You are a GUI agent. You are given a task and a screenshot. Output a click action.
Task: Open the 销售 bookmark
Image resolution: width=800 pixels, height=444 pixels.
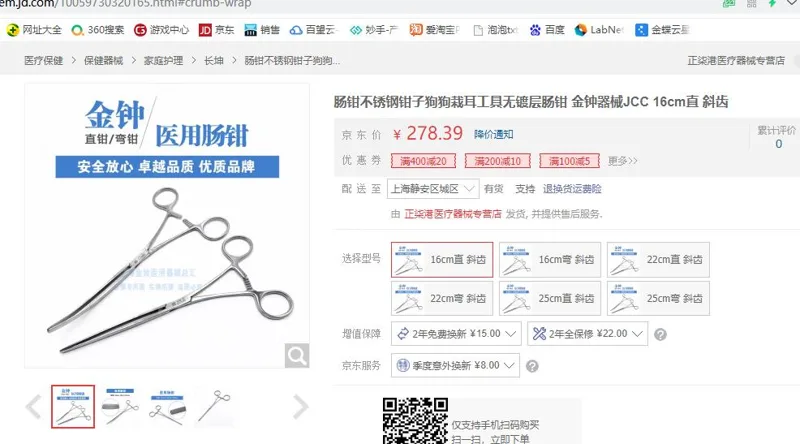coord(262,30)
